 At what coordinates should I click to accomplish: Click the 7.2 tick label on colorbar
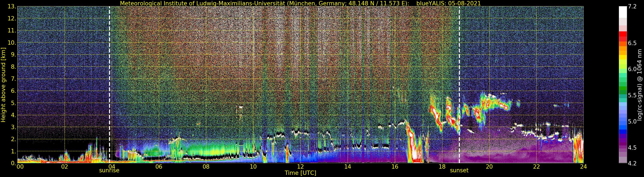click(632, 6)
